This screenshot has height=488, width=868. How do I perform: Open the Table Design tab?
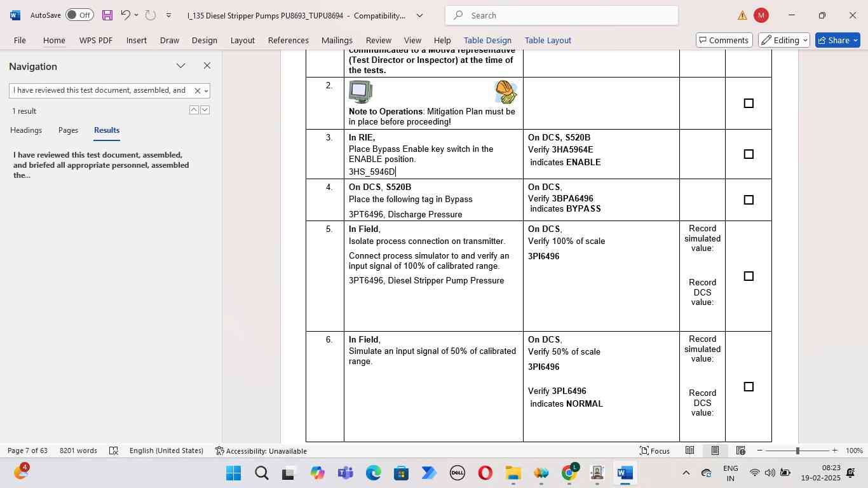point(487,40)
